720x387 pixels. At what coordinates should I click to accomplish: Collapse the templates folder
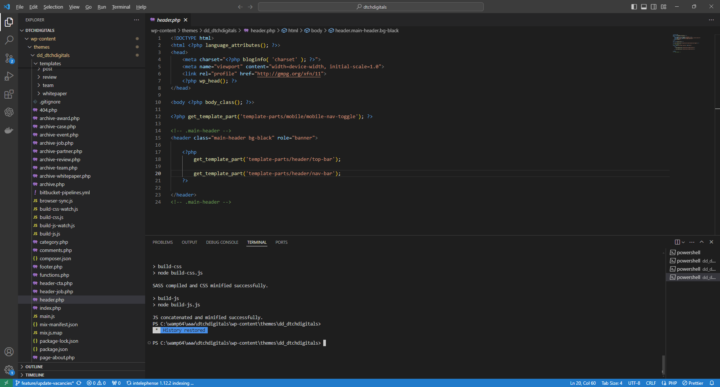pyautogui.click(x=36, y=63)
